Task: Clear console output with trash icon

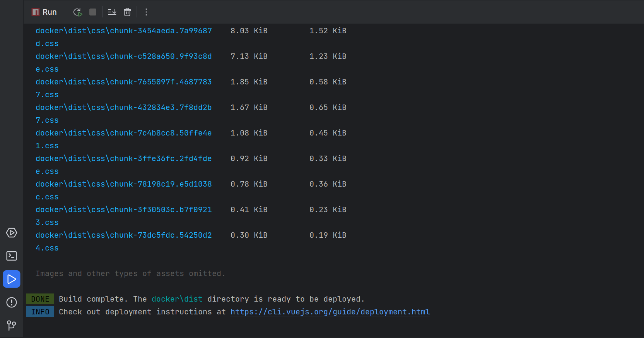Action: (127, 12)
